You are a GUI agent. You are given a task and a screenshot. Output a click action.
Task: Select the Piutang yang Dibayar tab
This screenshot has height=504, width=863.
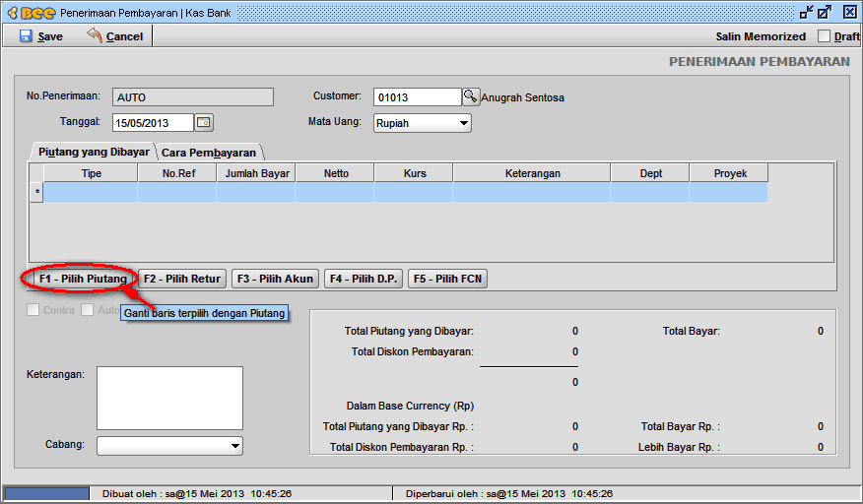[x=94, y=153]
